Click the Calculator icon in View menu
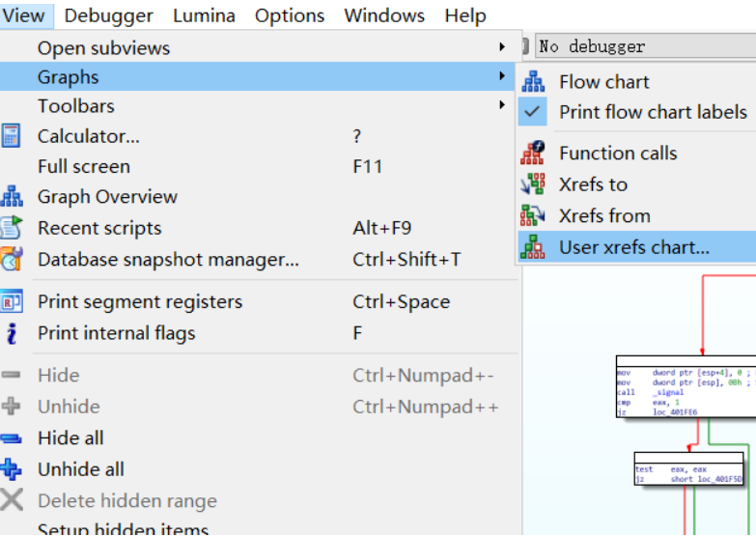756x536 pixels. [x=12, y=136]
